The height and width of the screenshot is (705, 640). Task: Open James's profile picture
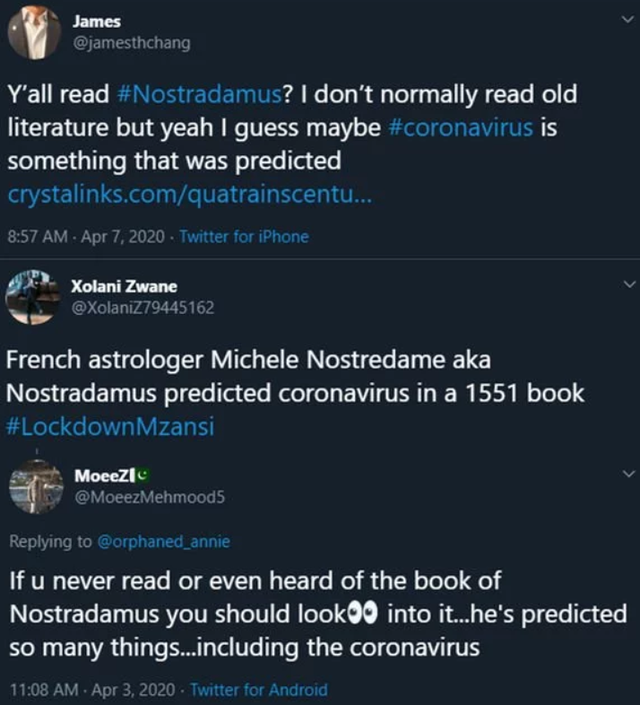[x=33, y=32]
